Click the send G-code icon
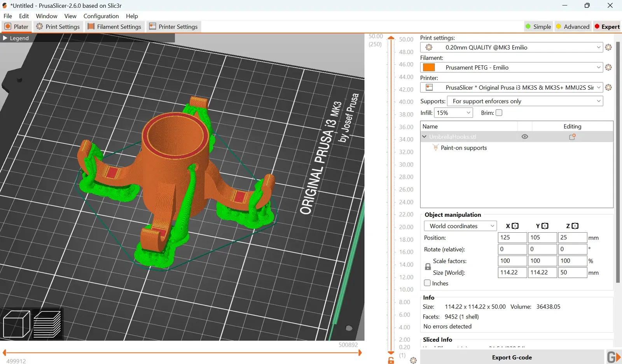Screen dimensions: 622x364 613,357
